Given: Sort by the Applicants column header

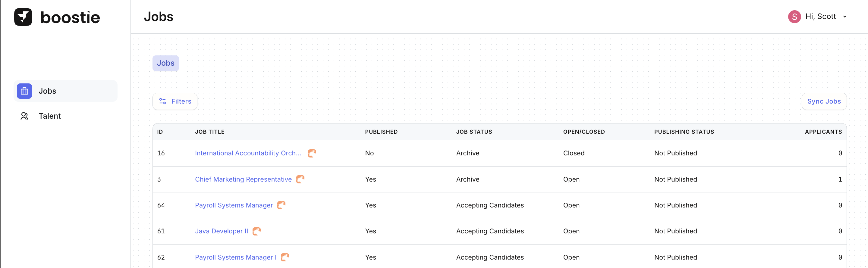Looking at the screenshot, I should click(823, 132).
